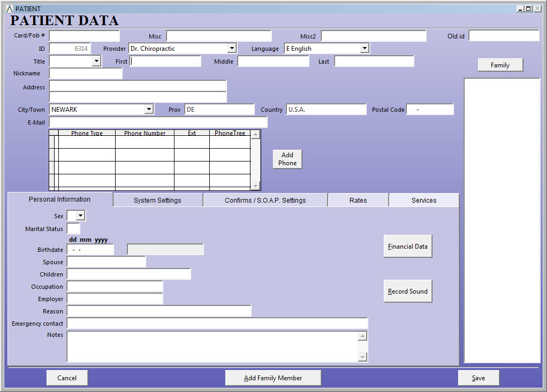The height and width of the screenshot is (392, 547).
Task: Click the Prov field showing DE
Action: [x=220, y=110]
